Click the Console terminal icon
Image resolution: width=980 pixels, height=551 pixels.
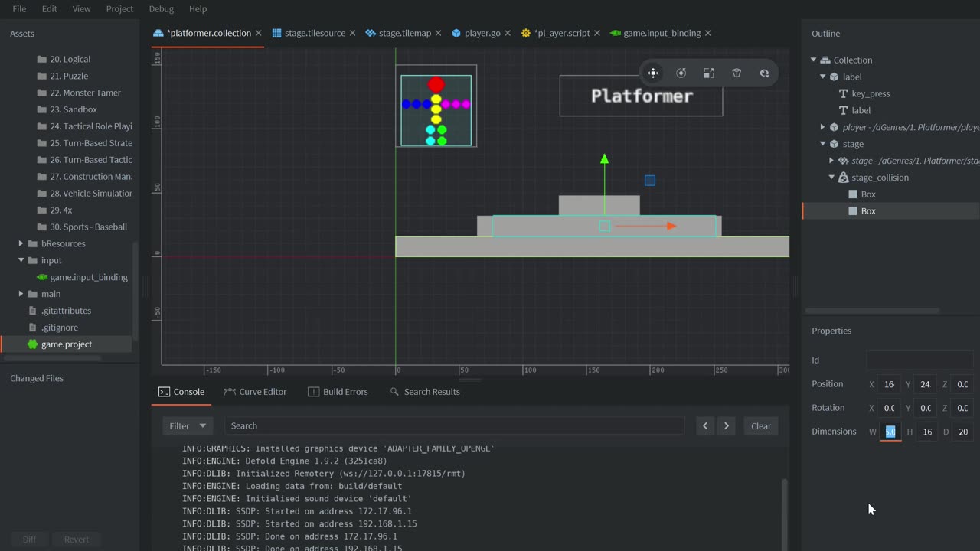164,392
